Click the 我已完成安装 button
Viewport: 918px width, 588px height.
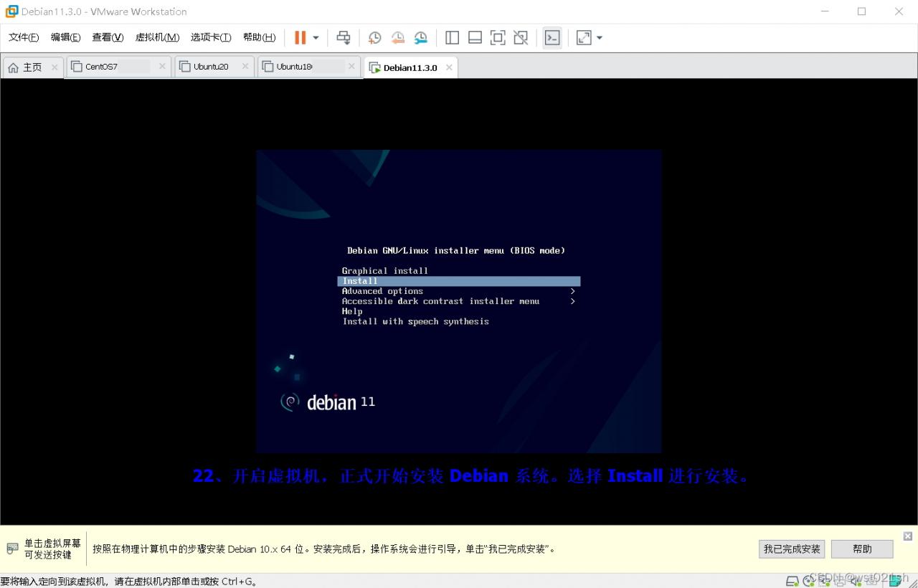792,549
